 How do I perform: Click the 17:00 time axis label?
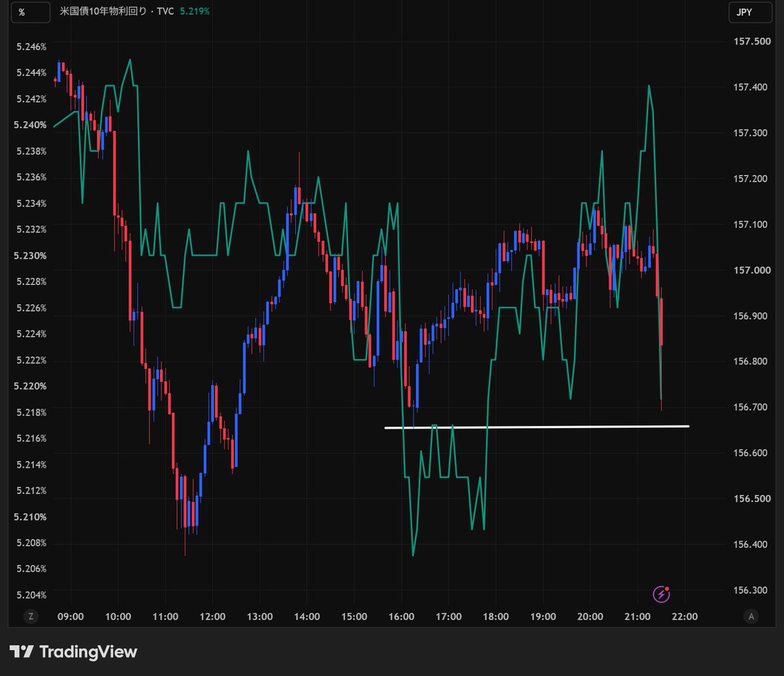tap(449, 617)
